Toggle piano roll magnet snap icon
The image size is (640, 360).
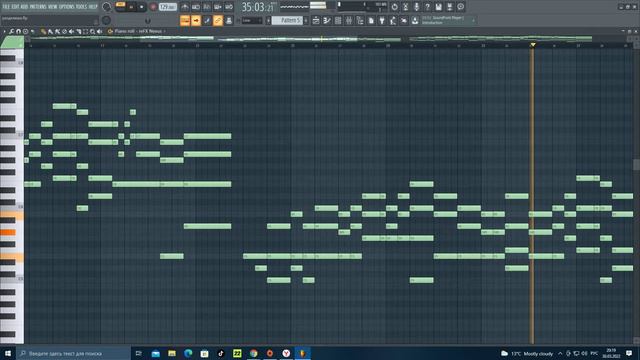[x=18, y=31]
